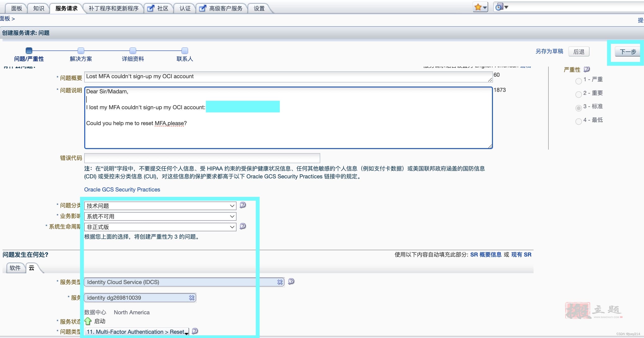Screen dimensions: 644x338
Task: Select severity 3 - 标准 radio button
Action: click(579, 108)
